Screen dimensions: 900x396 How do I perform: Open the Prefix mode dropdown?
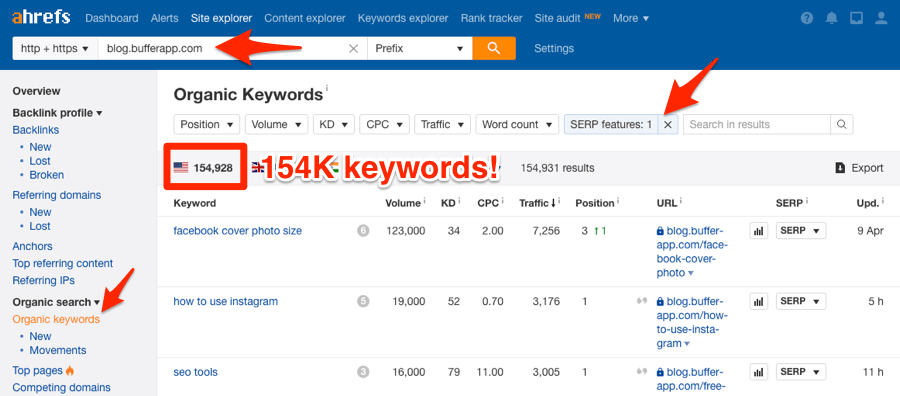pos(420,49)
